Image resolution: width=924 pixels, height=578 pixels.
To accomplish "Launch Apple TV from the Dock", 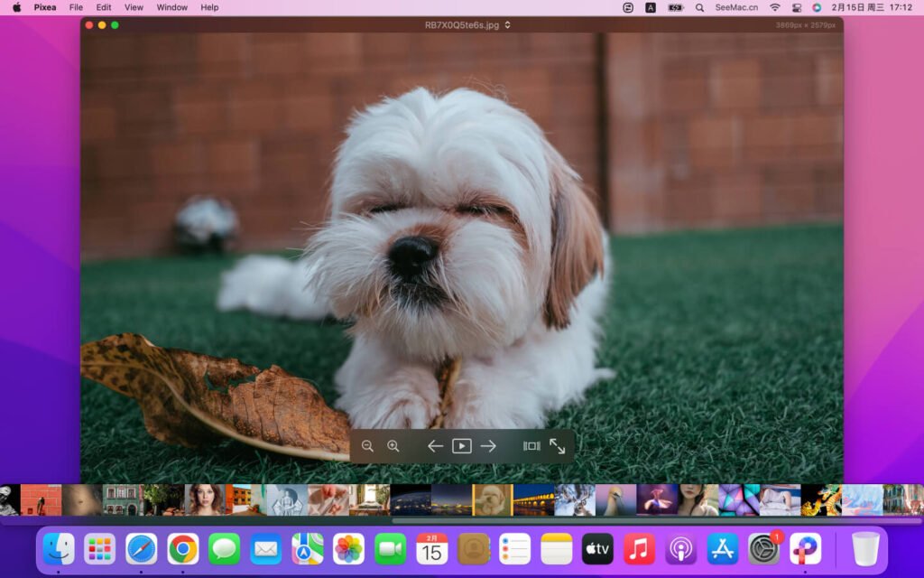I will (597, 548).
